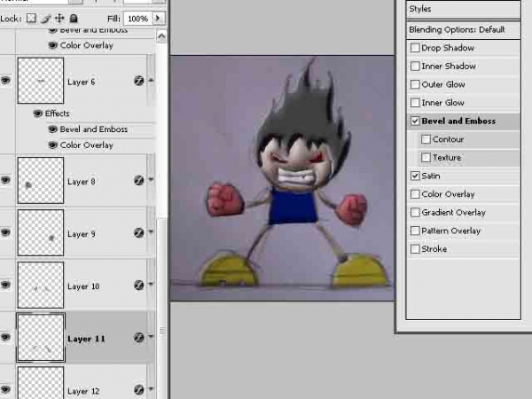Open the Fill percentage arrow flyout

click(158, 18)
